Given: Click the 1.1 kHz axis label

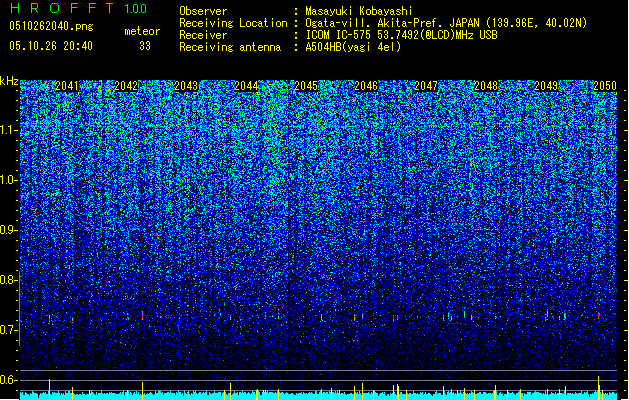Looking at the screenshot, I should (x=9, y=130).
